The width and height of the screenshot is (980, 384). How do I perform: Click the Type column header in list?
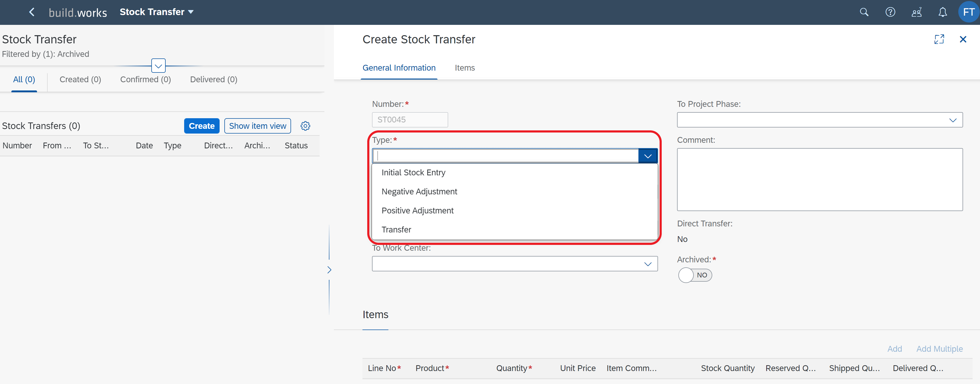[x=172, y=146]
